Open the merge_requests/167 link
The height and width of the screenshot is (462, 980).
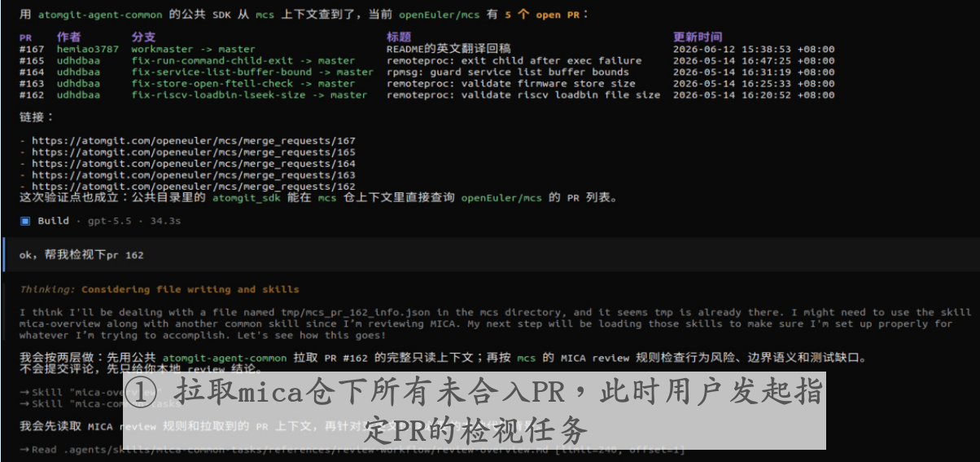click(194, 140)
